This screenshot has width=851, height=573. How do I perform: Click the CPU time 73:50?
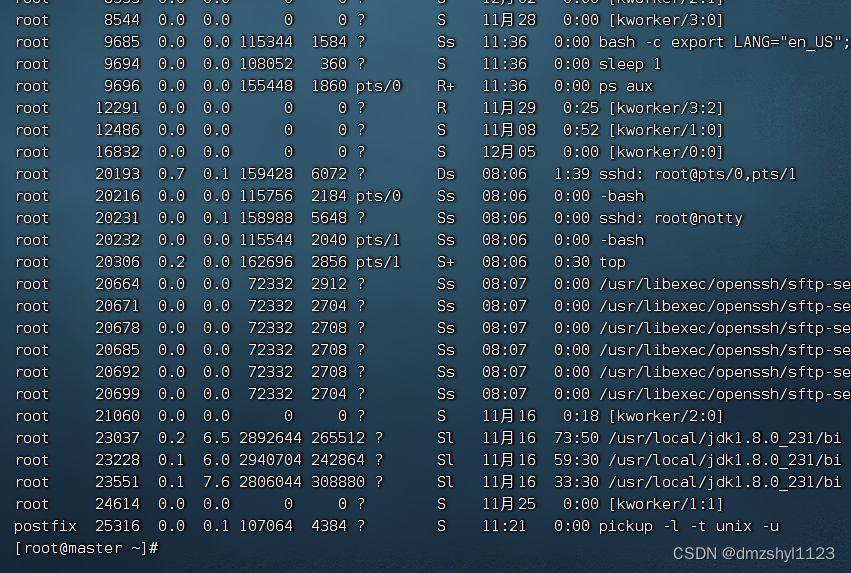pyautogui.click(x=576, y=438)
